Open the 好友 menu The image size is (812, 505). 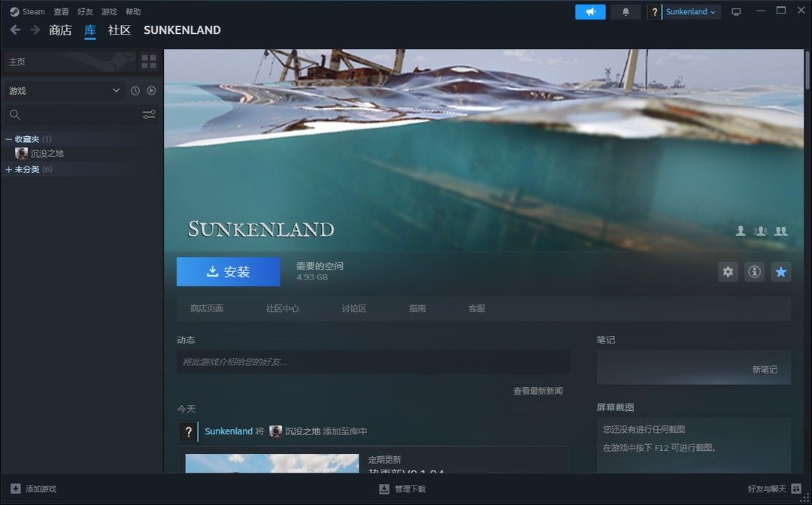[x=84, y=11]
